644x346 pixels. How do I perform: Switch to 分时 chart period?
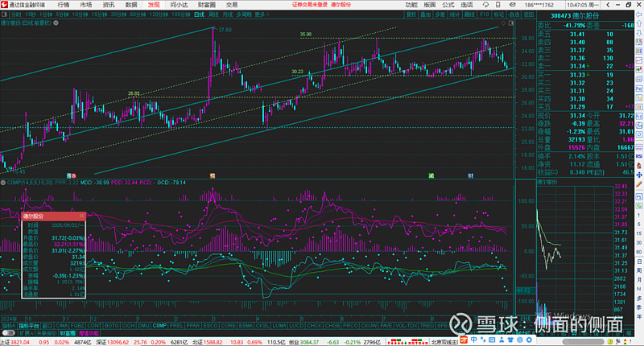[16, 14]
